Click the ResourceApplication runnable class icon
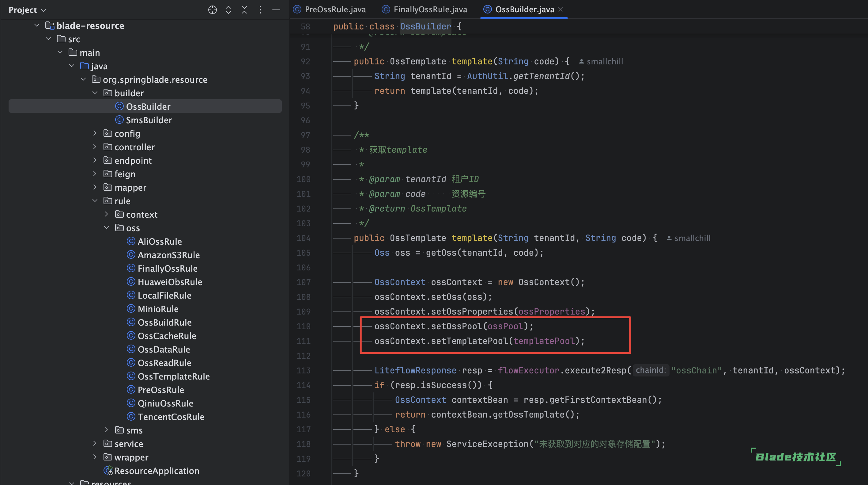This screenshot has height=485, width=868. click(108, 471)
